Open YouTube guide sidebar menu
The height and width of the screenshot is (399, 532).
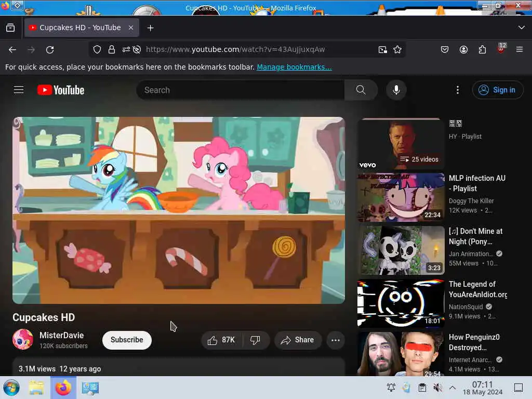point(19,90)
